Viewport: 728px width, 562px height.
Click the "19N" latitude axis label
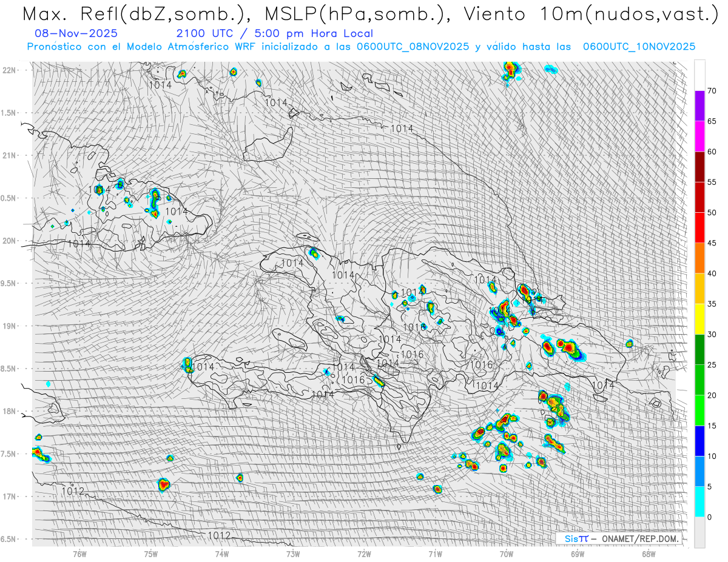tap(10, 326)
